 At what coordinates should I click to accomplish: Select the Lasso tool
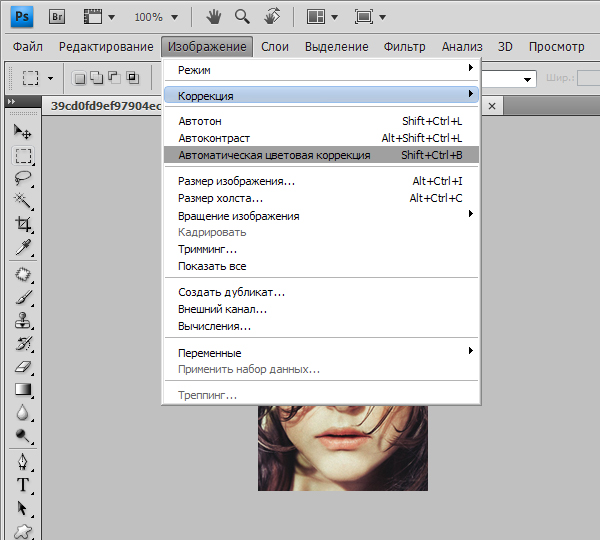[23, 178]
